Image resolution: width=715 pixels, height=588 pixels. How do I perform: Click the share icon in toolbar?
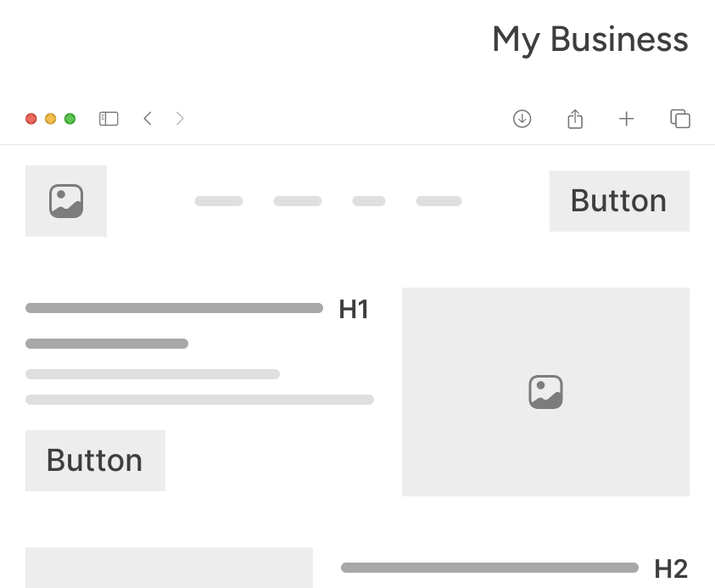point(575,119)
